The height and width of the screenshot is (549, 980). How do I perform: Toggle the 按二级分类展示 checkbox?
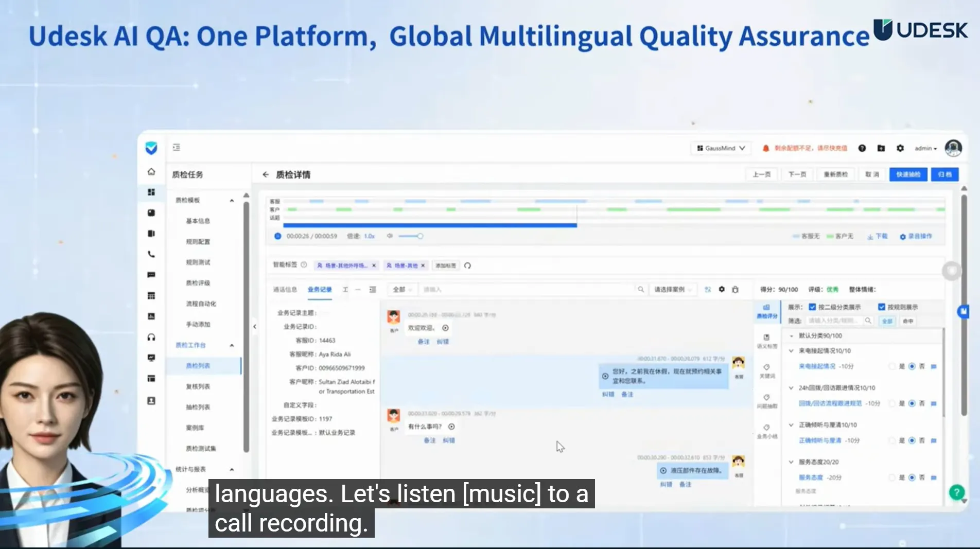pyautogui.click(x=812, y=307)
